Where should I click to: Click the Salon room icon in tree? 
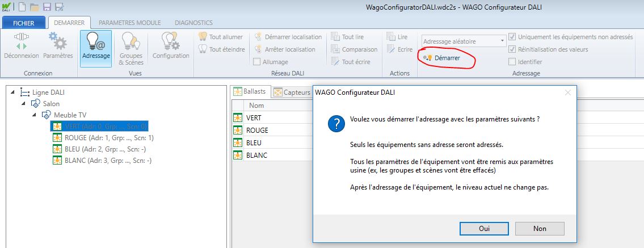35,104
